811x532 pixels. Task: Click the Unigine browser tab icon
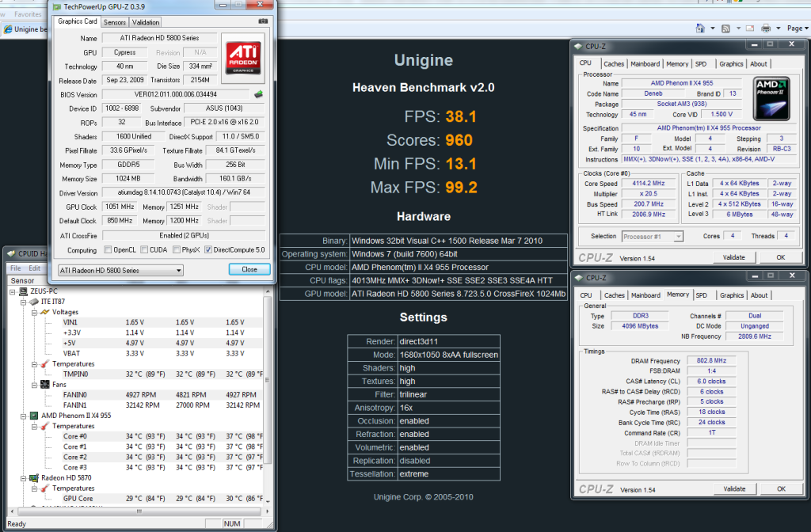click(x=8, y=29)
